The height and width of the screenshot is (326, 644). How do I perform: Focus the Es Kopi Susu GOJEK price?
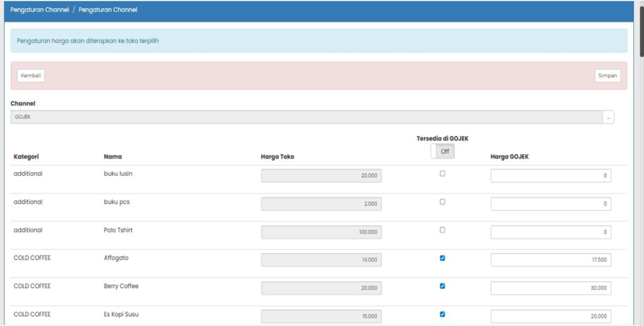pos(550,316)
